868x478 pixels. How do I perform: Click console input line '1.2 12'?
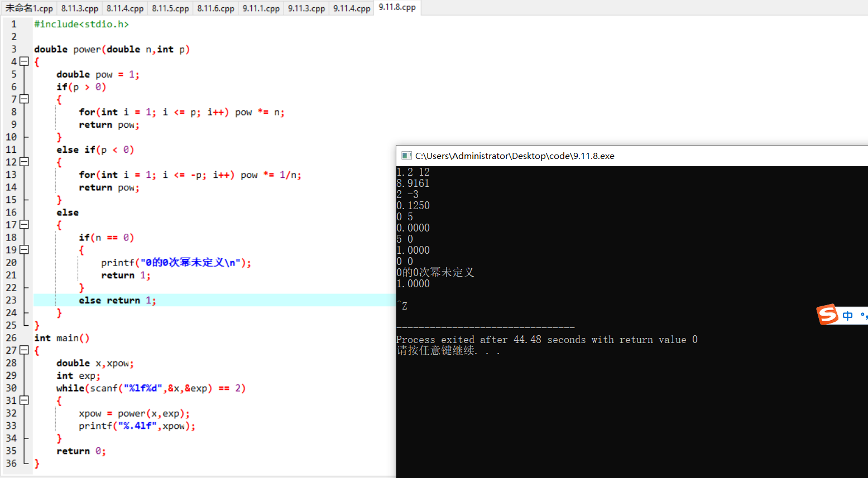click(x=413, y=172)
